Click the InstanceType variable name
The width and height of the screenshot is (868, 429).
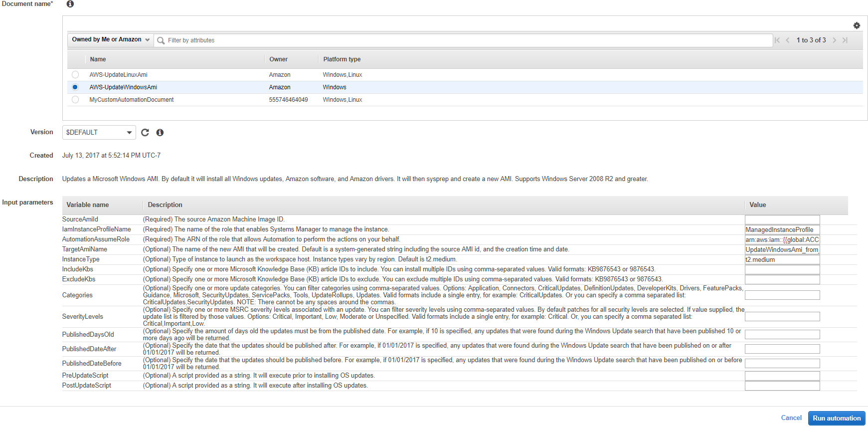click(81, 259)
